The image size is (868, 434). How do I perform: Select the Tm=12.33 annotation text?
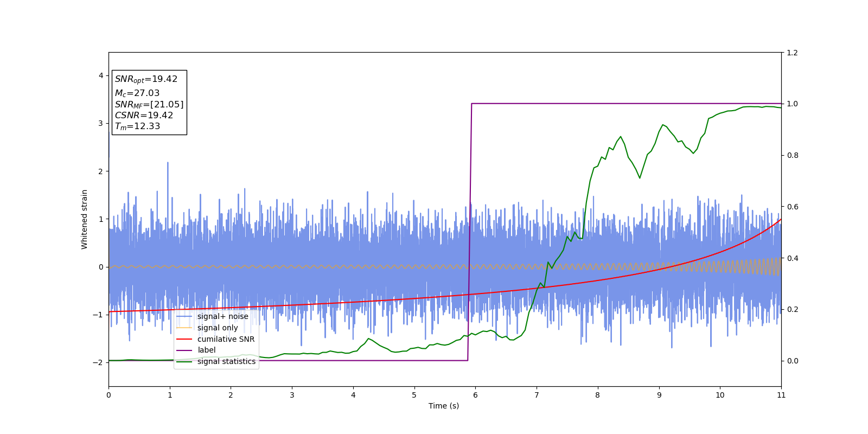coord(137,126)
